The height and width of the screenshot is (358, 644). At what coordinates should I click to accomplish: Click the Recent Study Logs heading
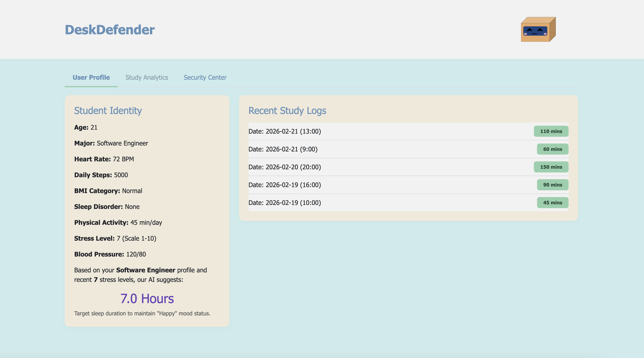pyautogui.click(x=287, y=111)
